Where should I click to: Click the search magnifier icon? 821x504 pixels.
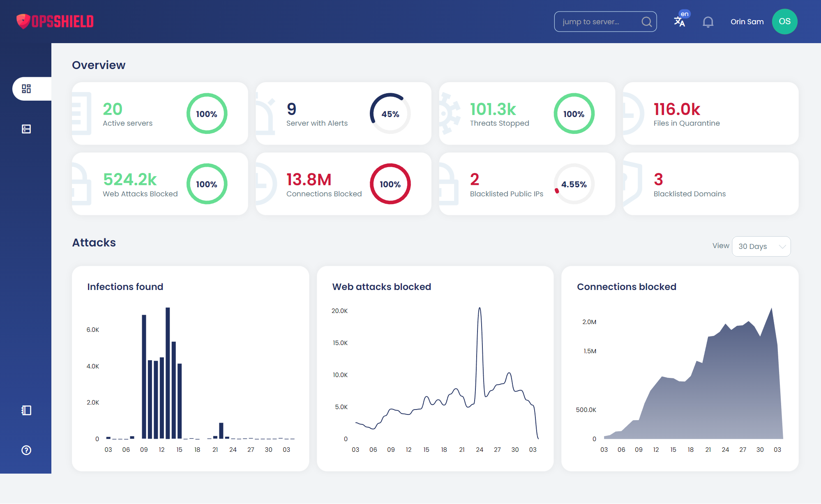tap(646, 22)
